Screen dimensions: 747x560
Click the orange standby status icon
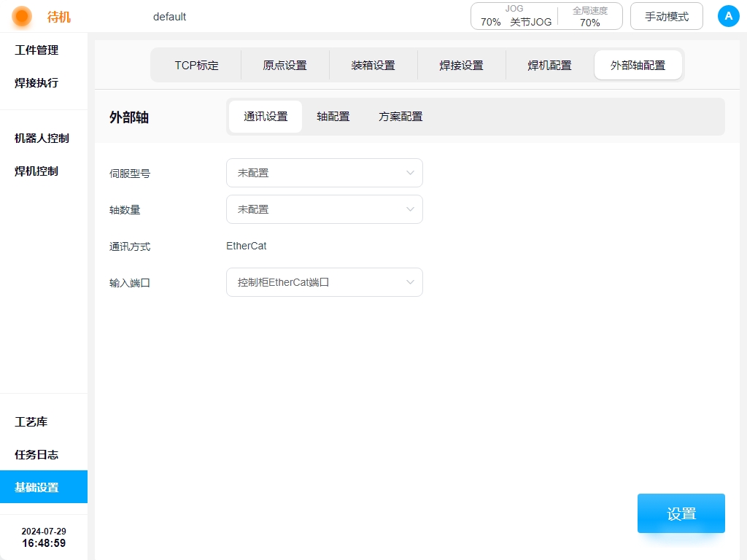(22, 16)
